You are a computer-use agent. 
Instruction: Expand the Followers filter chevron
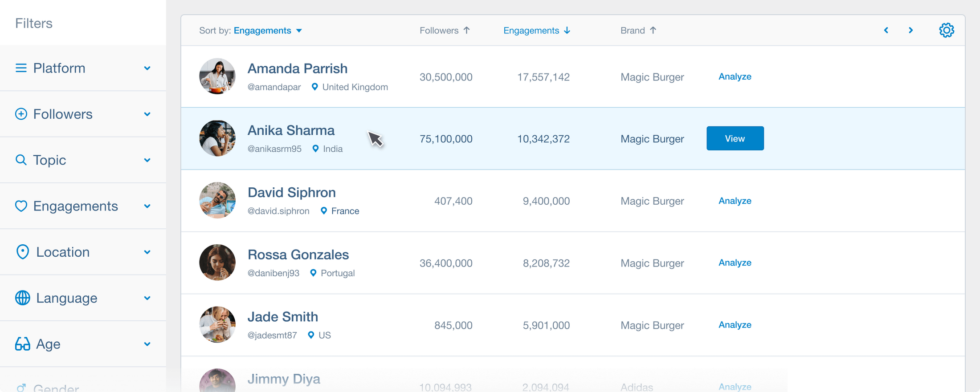point(147,114)
